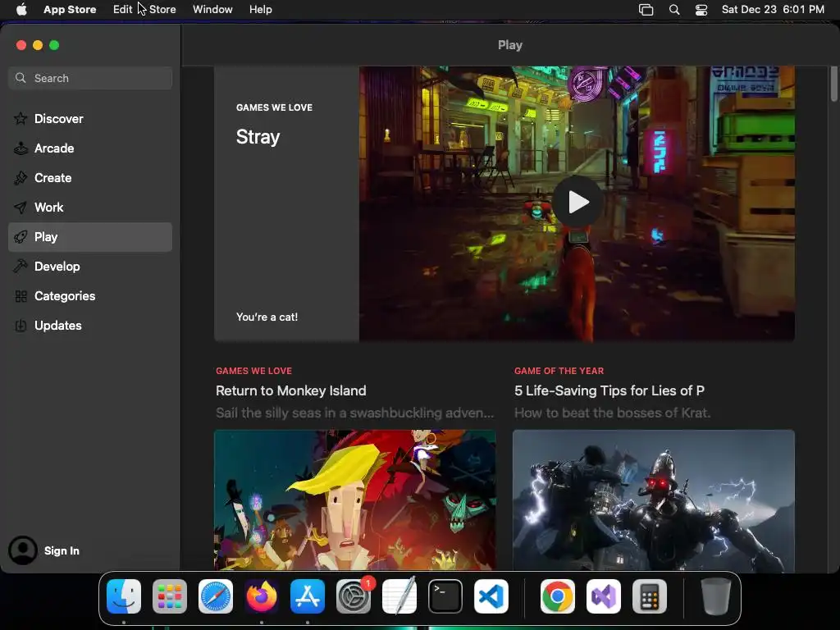Open Updates in the sidebar
Viewport: 840px width, 630px height.
tap(90, 325)
